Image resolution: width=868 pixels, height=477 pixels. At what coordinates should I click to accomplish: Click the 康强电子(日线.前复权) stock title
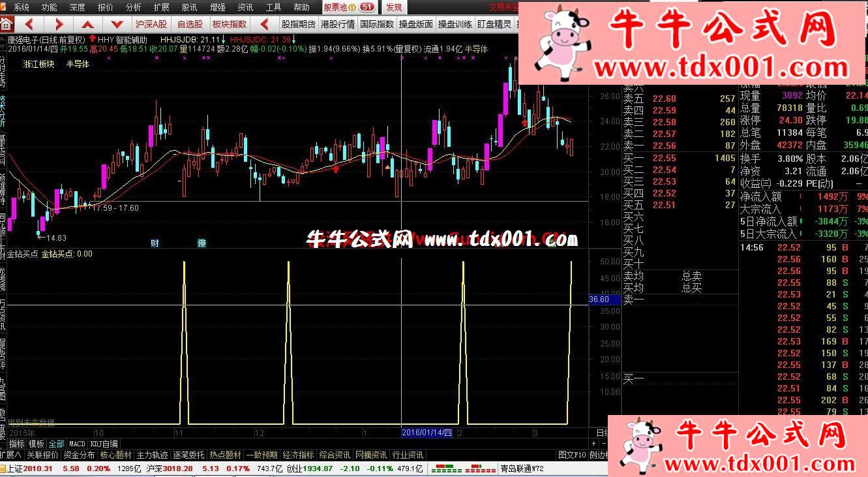coord(46,39)
